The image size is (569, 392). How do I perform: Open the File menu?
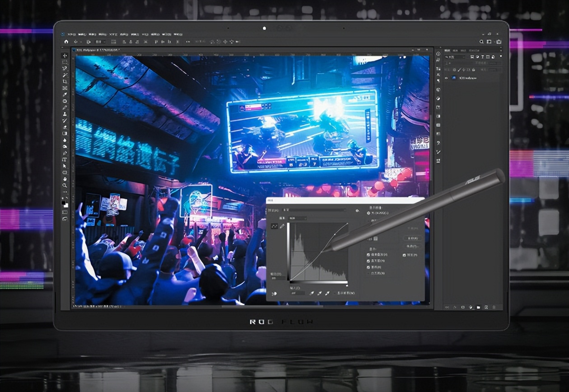tap(72, 34)
